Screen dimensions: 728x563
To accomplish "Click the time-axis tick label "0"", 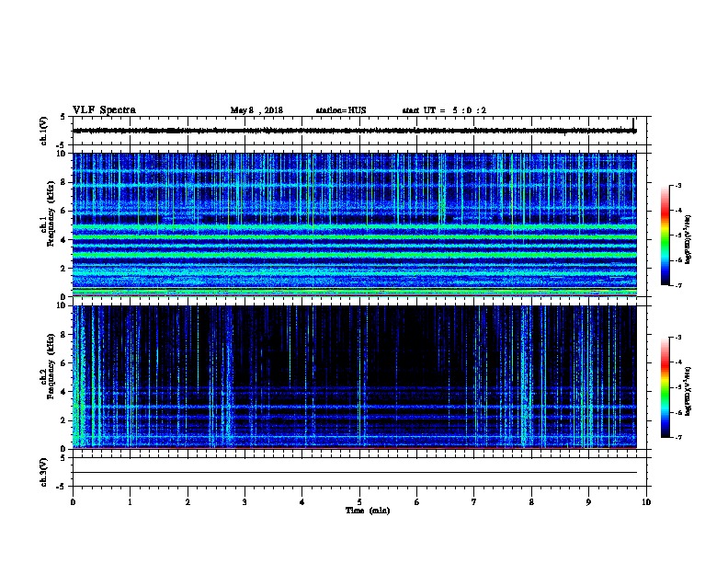I will pos(73,501).
